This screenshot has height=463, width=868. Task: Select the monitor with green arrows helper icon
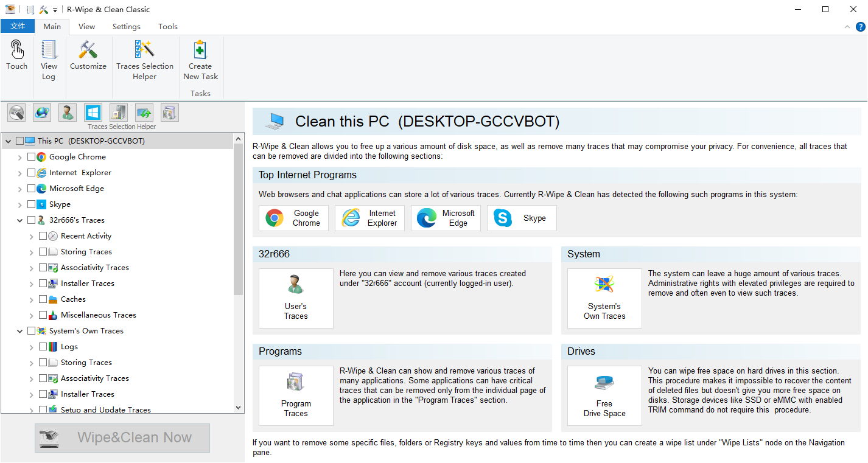(x=144, y=113)
